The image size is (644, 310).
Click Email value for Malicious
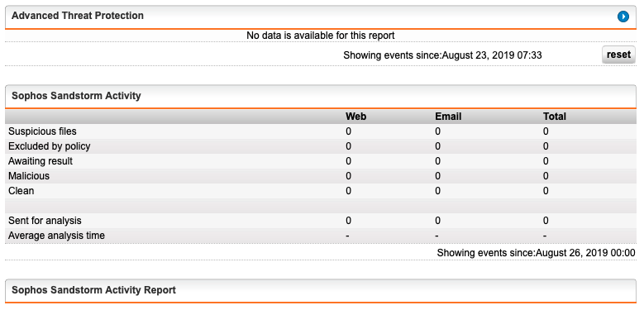pos(438,176)
